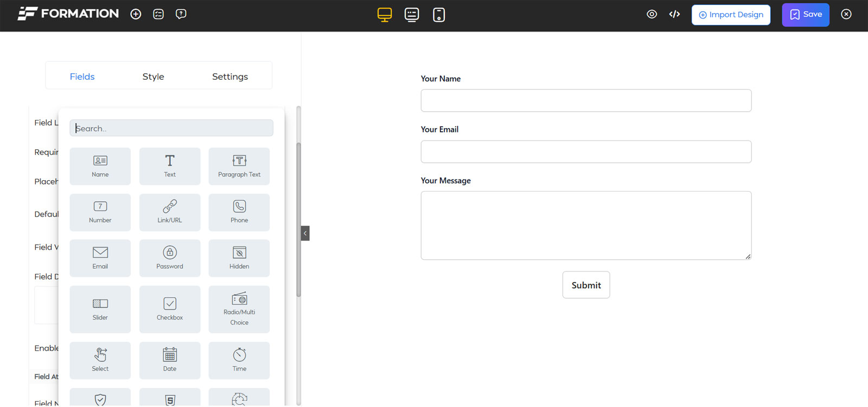Toggle the eye preview icon

(652, 14)
